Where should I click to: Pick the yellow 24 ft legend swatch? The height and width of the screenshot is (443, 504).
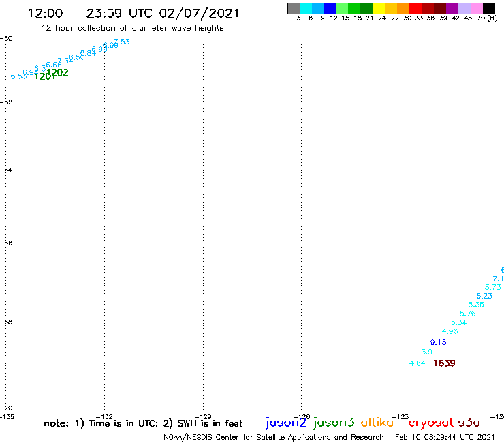[x=379, y=8]
